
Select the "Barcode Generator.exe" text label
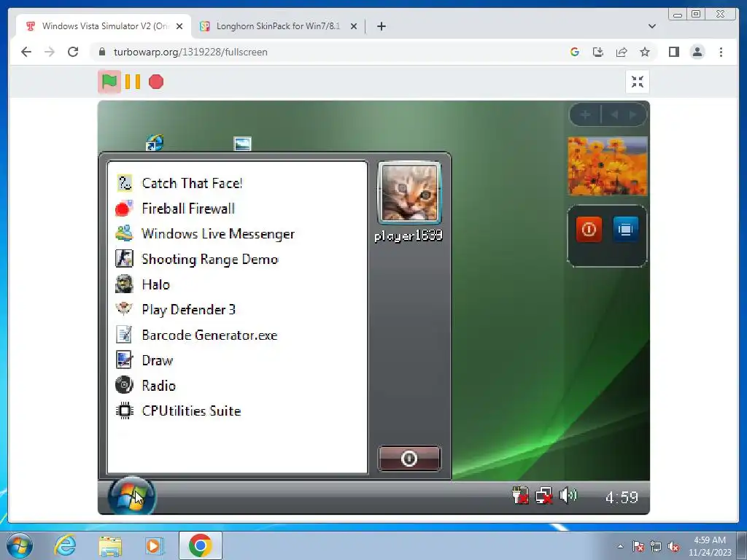[x=209, y=335]
